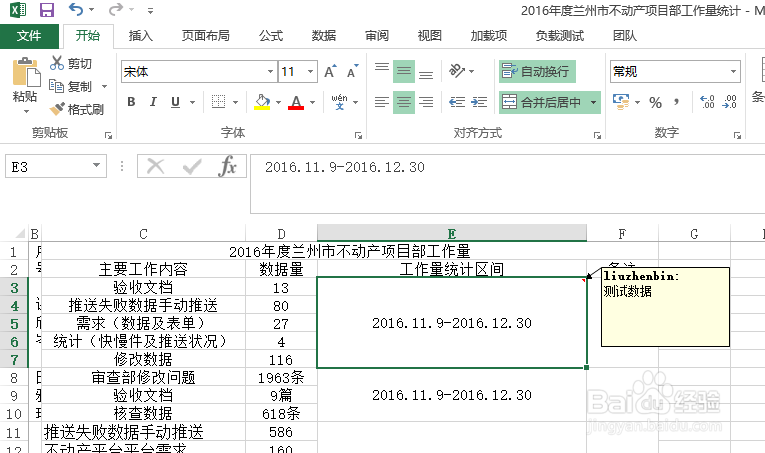The width and height of the screenshot is (765, 453).
Task: Click the cell borders icon
Action: tap(218, 102)
